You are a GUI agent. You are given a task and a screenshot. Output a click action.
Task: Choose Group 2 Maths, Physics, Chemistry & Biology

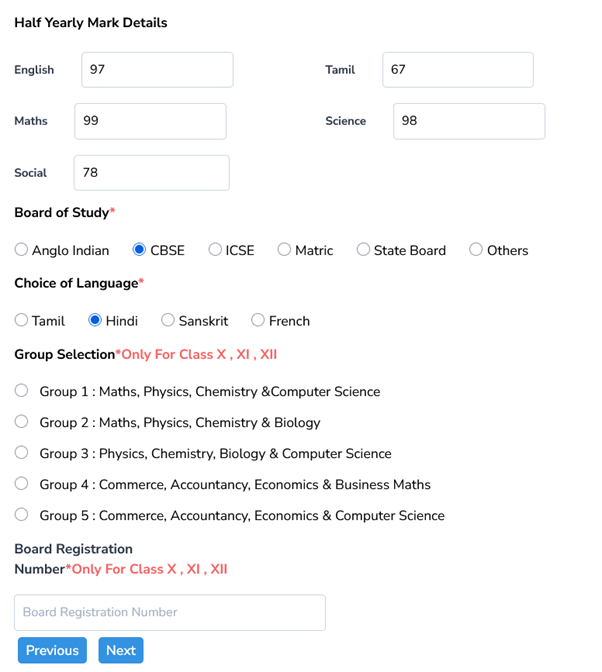[x=22, y=422]
